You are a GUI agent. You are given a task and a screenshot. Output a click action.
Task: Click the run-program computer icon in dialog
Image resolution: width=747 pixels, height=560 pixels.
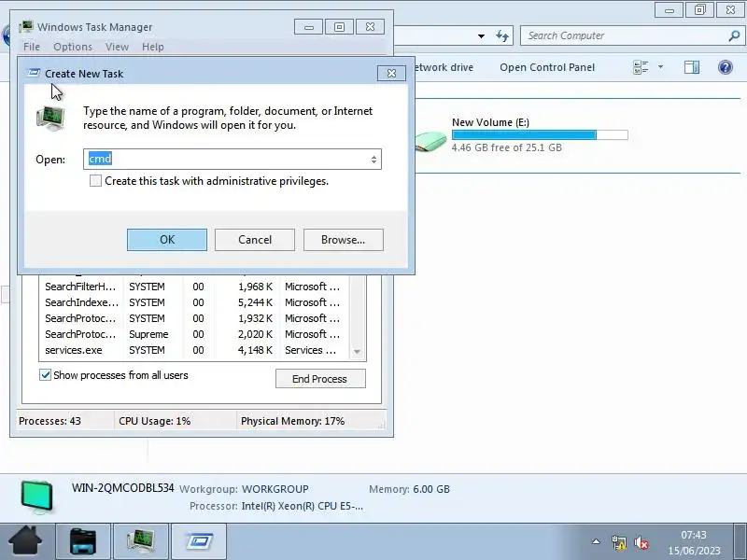pyautogui.click(x=51, y=119)
